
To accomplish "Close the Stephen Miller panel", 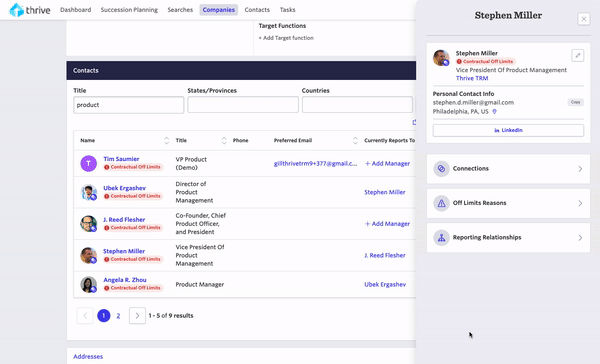I will point(584,19).
